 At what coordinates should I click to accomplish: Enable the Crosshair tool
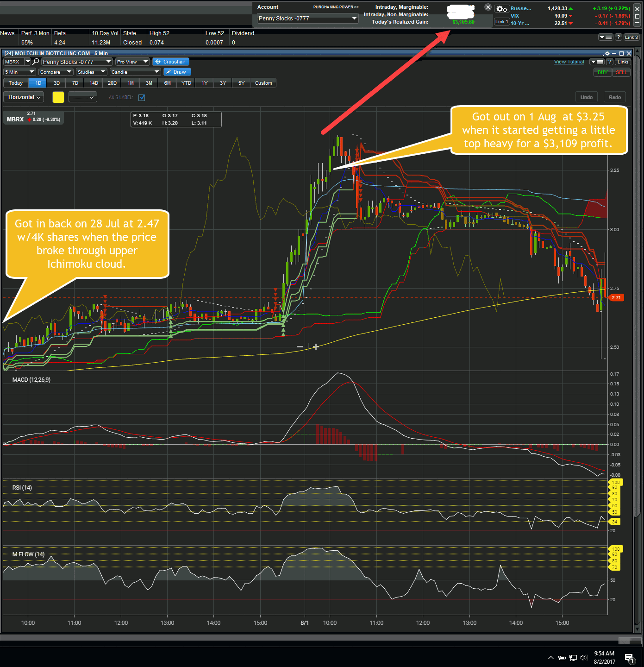[171, 62]
